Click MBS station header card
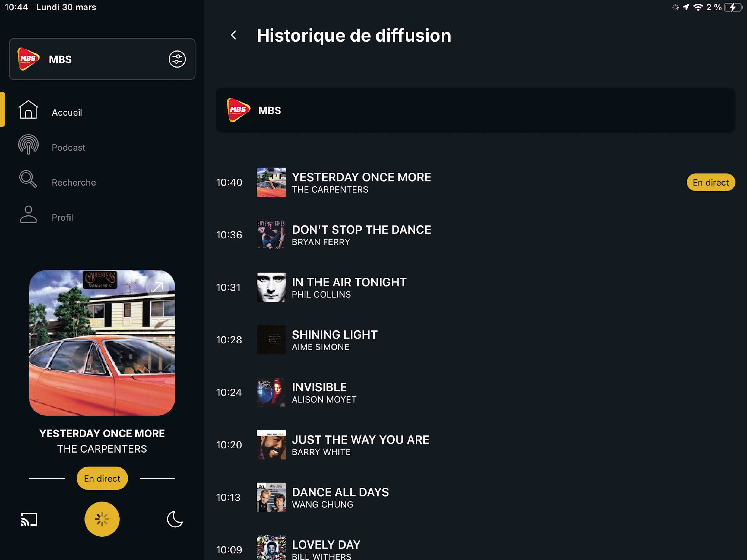This screenshot has width=747, height=560. (475, 110)
